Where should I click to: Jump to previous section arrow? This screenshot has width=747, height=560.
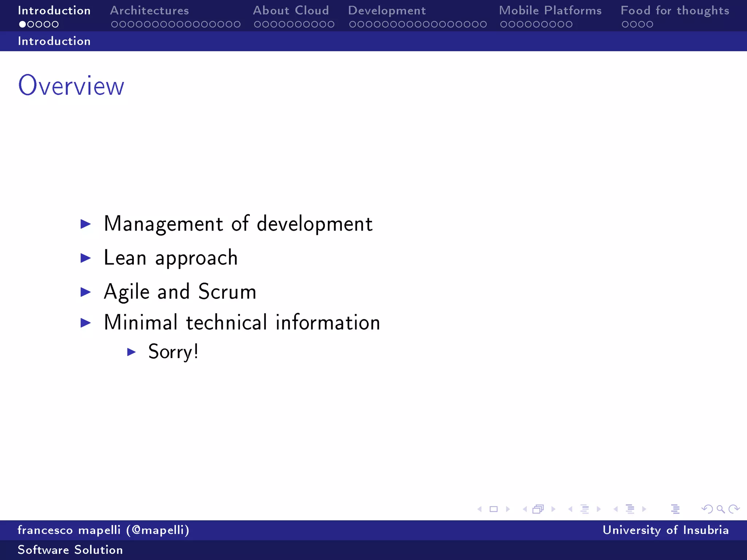(616, 509)
